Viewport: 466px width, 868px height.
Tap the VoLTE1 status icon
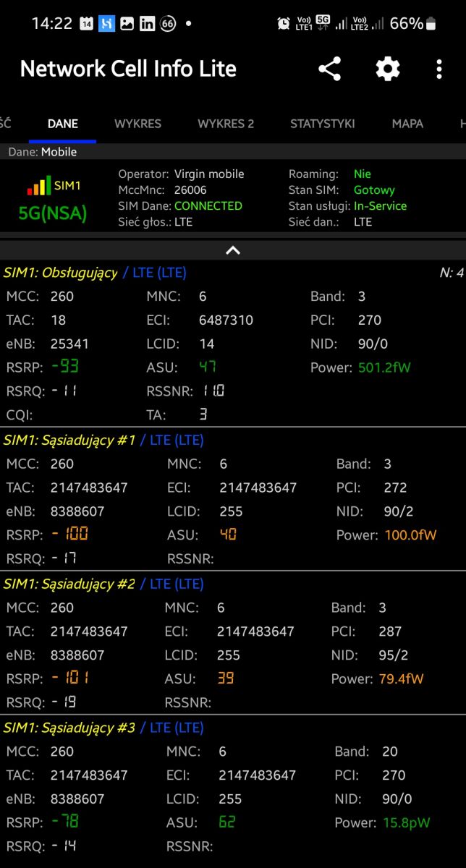point(304,24)
